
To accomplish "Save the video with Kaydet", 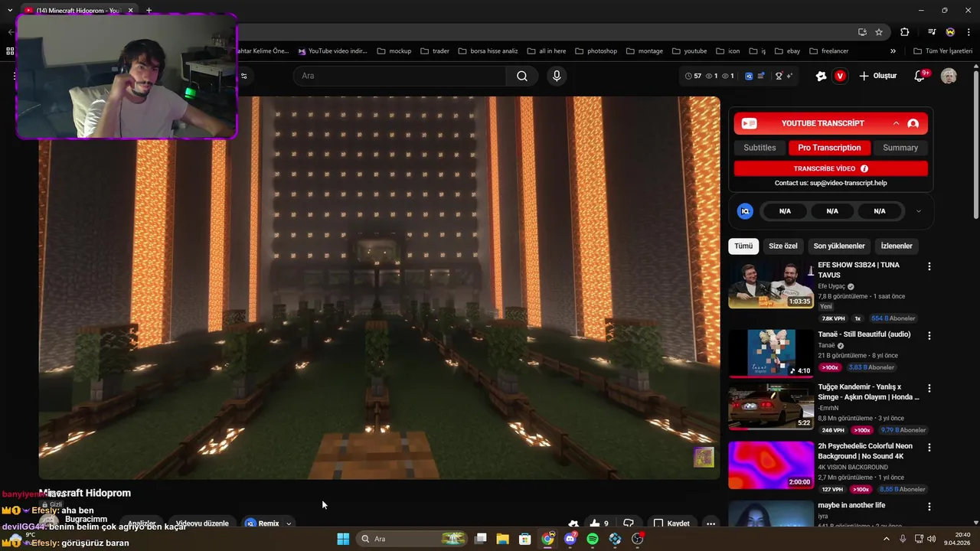I will [671, 523].
